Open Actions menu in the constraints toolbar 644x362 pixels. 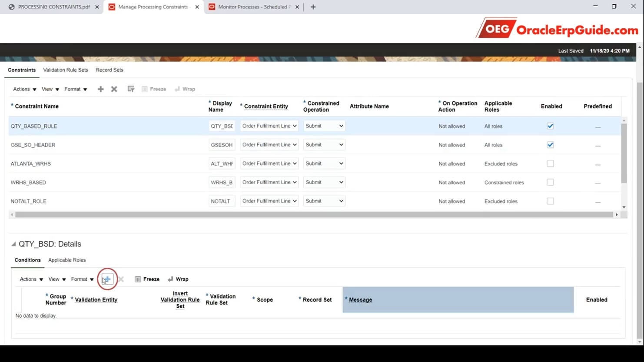25,89
